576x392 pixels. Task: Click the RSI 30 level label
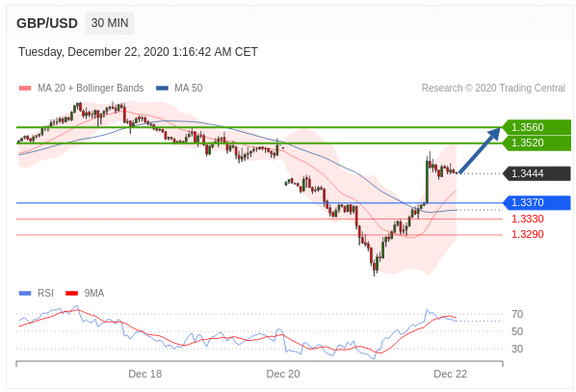click(517, 349)
